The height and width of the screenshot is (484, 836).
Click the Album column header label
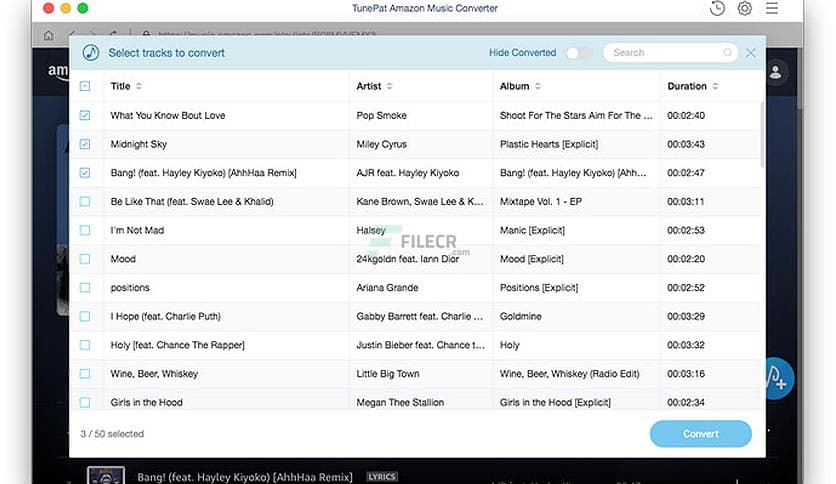[x=515, y=86]
